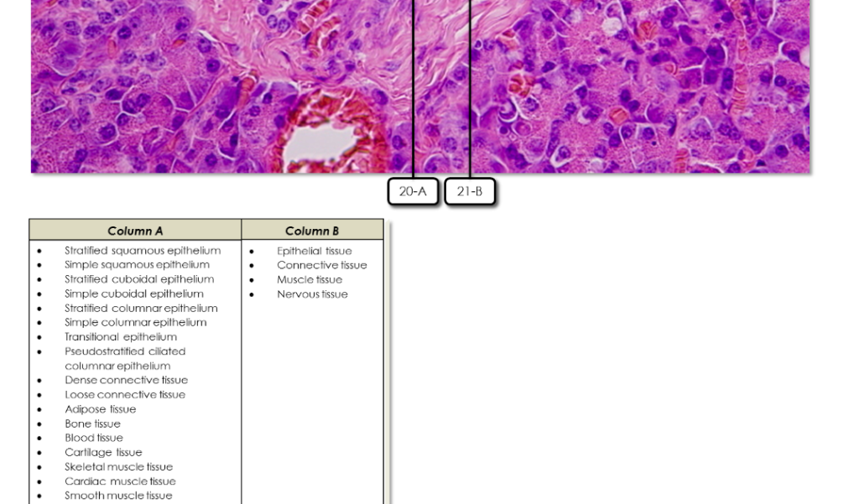This screenshot has width=859, height=504.
Task: Click Stratified cuboidal epithelium entry
Action: coord(139,279)
